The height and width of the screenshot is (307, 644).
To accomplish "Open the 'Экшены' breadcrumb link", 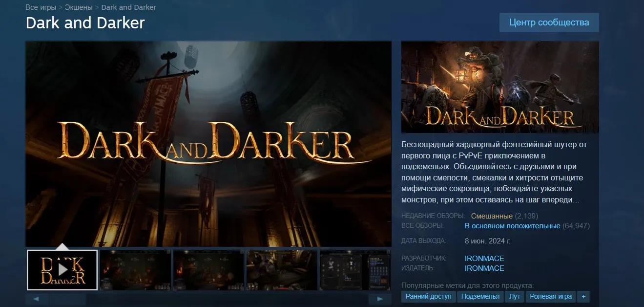I will (x=80, y=7).
